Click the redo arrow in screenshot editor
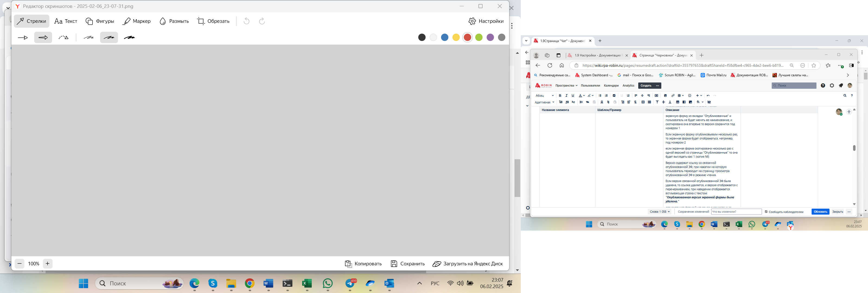 (x=262, y=21)
